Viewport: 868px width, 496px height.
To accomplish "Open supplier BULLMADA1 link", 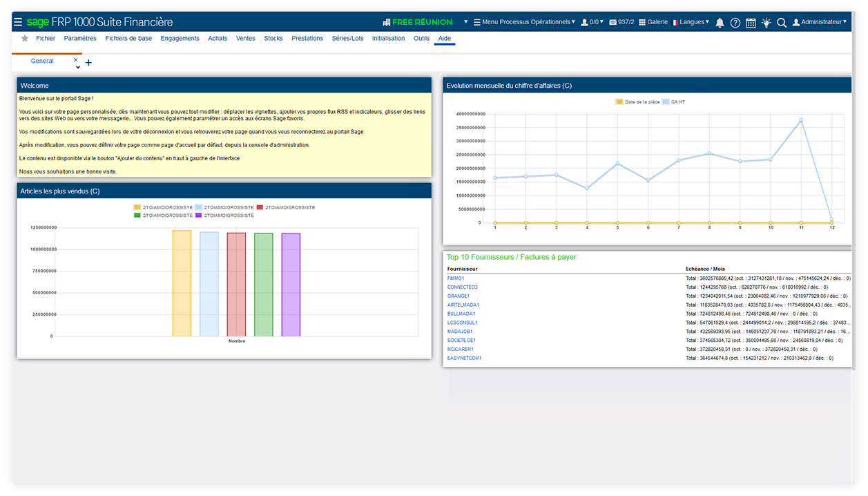I will (x=461, y=314).
